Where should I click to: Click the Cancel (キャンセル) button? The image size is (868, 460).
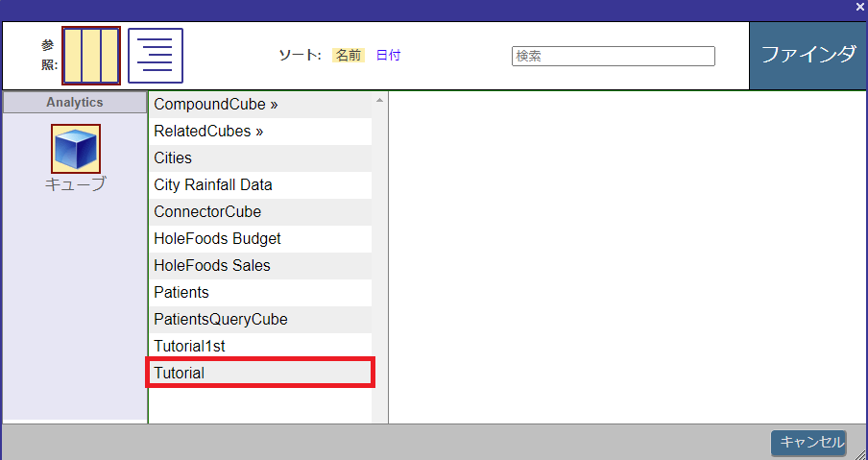click(808, 442)
